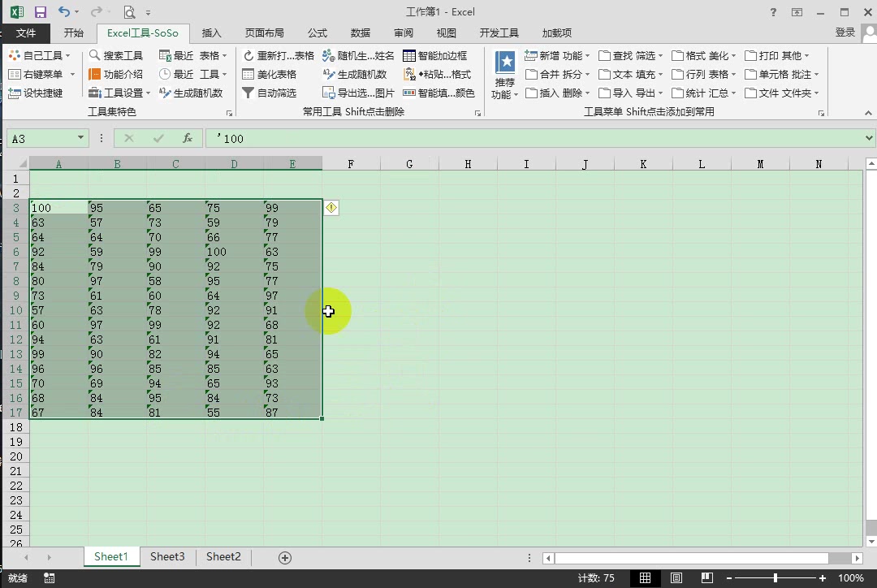Screen dimensions: 877x588
Task: Switch to the Excel工具-SoSo ribbon tab
Action: coord(142,32)
